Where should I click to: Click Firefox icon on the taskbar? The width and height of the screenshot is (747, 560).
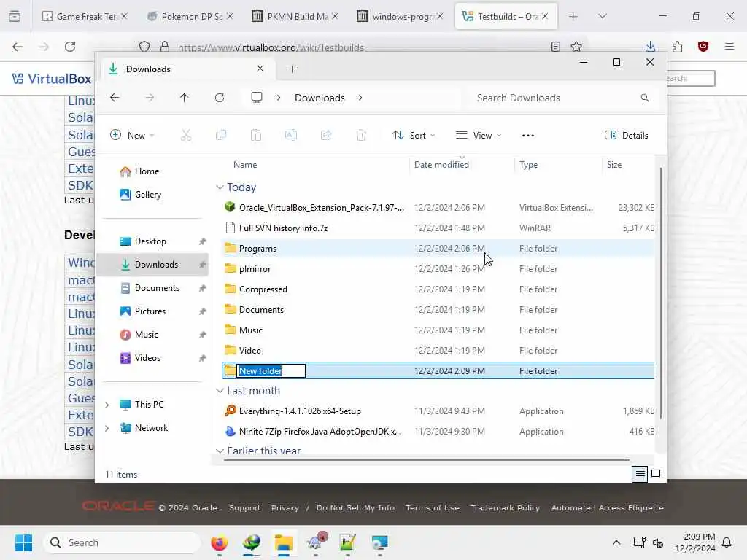tap(219, 542)
